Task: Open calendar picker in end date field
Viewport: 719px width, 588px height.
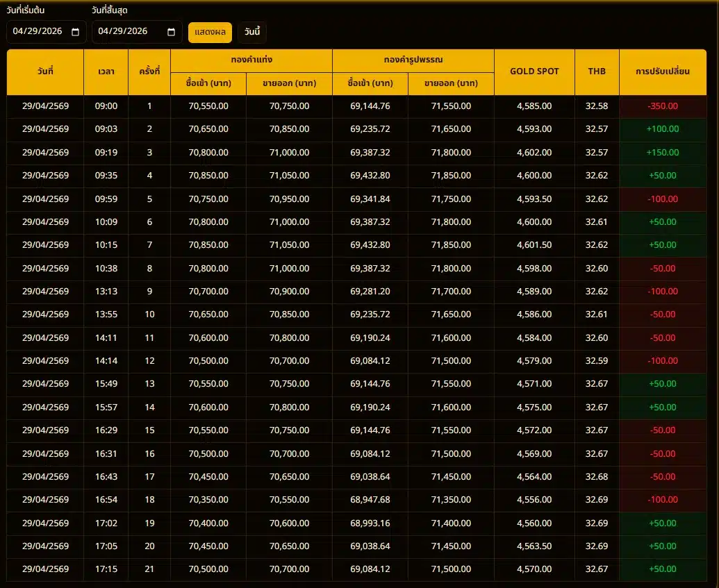Action: (x=172, y=32)
